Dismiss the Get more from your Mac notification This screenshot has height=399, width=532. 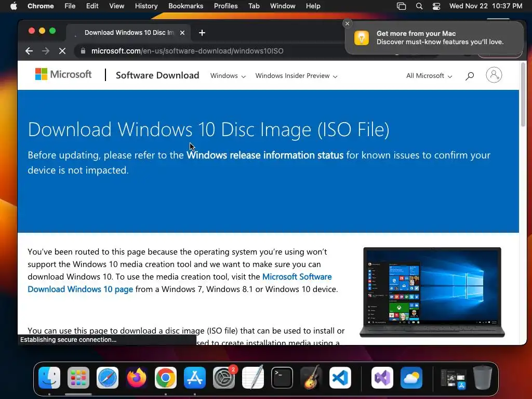click(x=347, y=23)
